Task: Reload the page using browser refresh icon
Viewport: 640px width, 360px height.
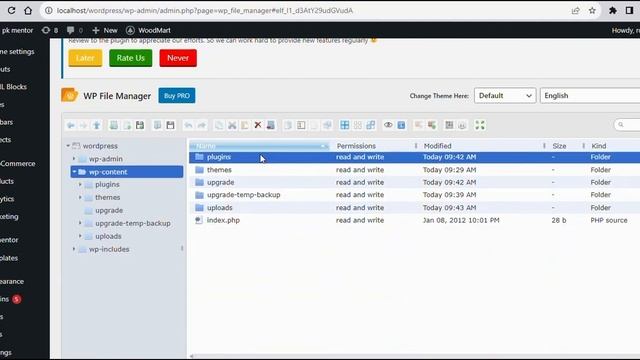Action: [11, 11]
